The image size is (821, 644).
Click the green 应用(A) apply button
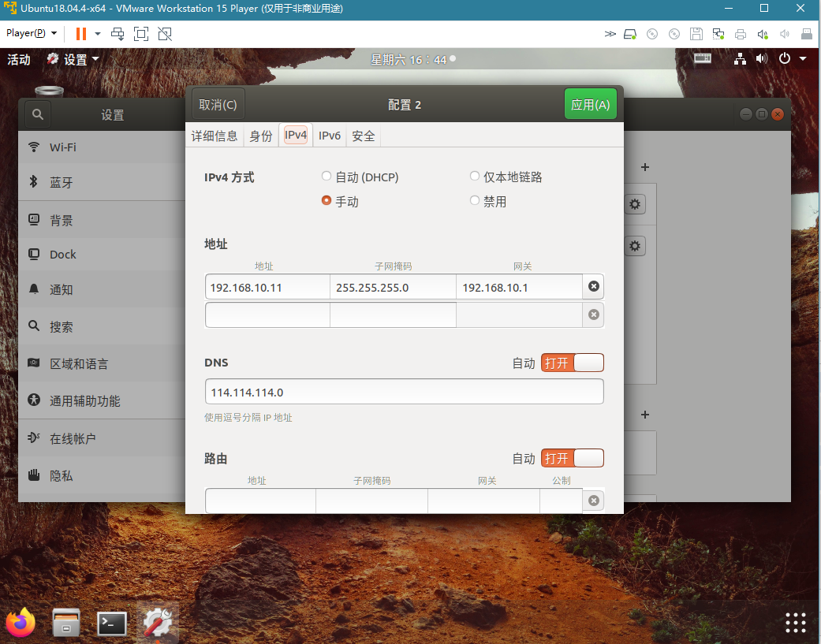(x=590, y=104)
